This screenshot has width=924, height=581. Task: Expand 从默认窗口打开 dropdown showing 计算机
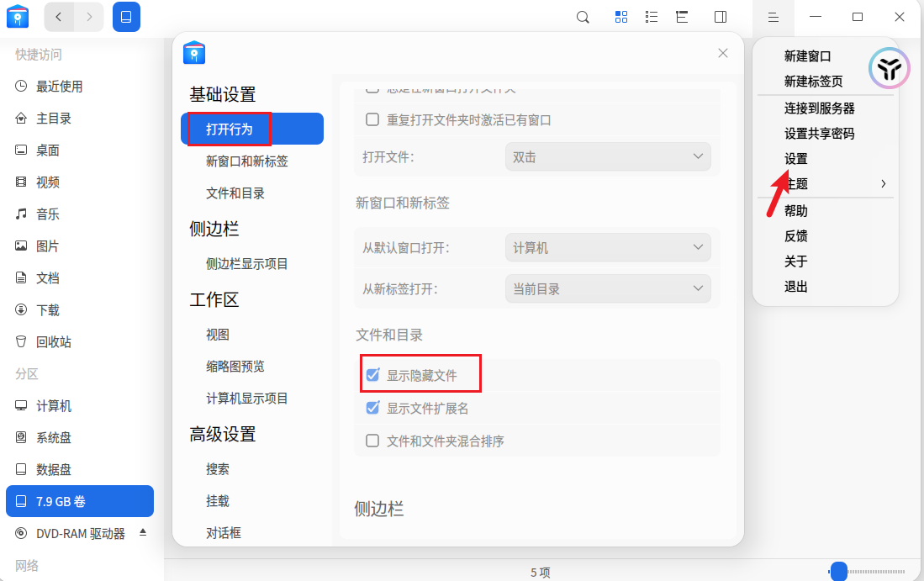pyautogui.click(x=608, y=248)
